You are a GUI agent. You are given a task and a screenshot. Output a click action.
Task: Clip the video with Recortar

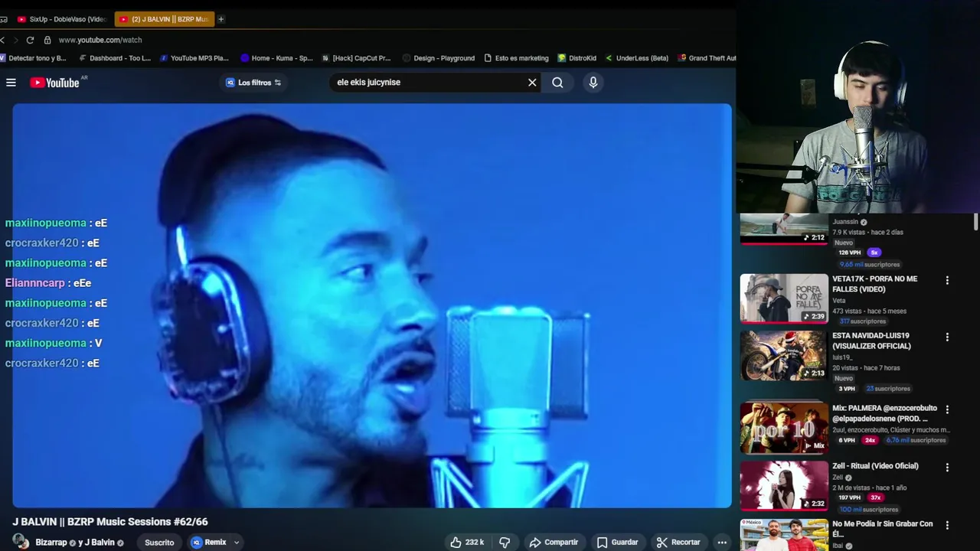click(x=678, y=542)
